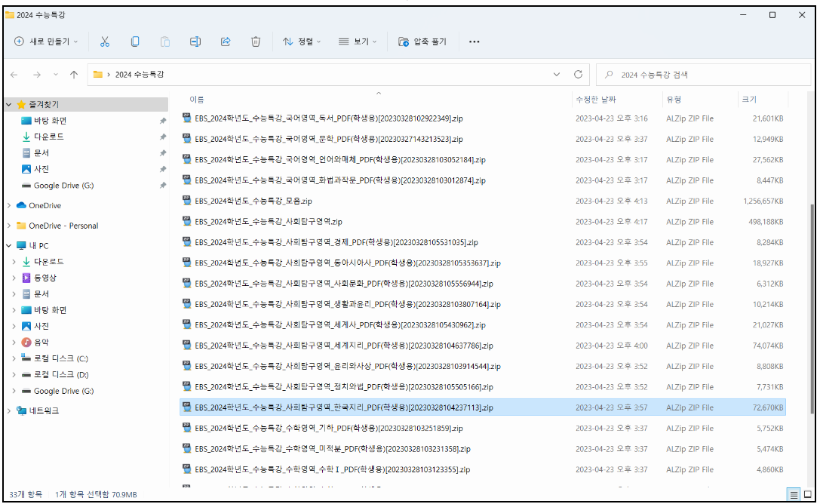Collapse the 즐겨찾기 section

tap(9, 105)
